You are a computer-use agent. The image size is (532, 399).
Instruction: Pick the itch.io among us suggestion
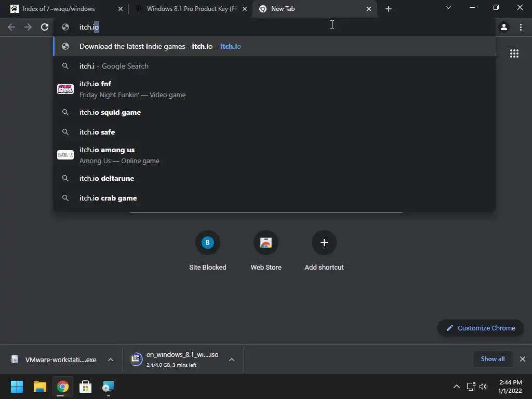coord(274,155)
